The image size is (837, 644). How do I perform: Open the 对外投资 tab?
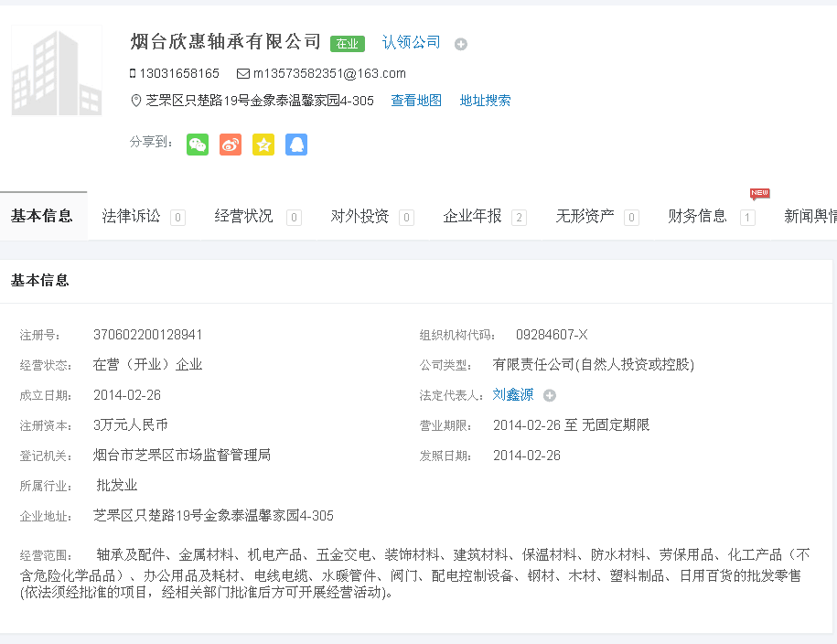point(359,217)
